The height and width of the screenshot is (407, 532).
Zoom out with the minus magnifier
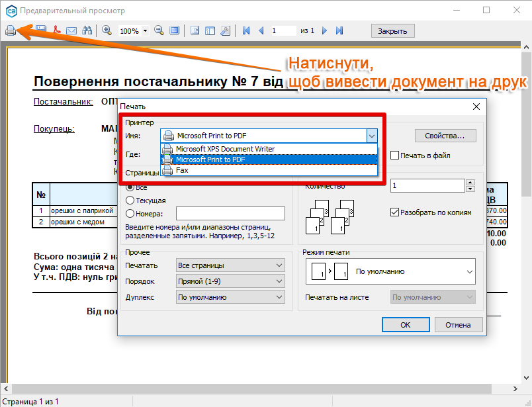(x=159, y=30)
